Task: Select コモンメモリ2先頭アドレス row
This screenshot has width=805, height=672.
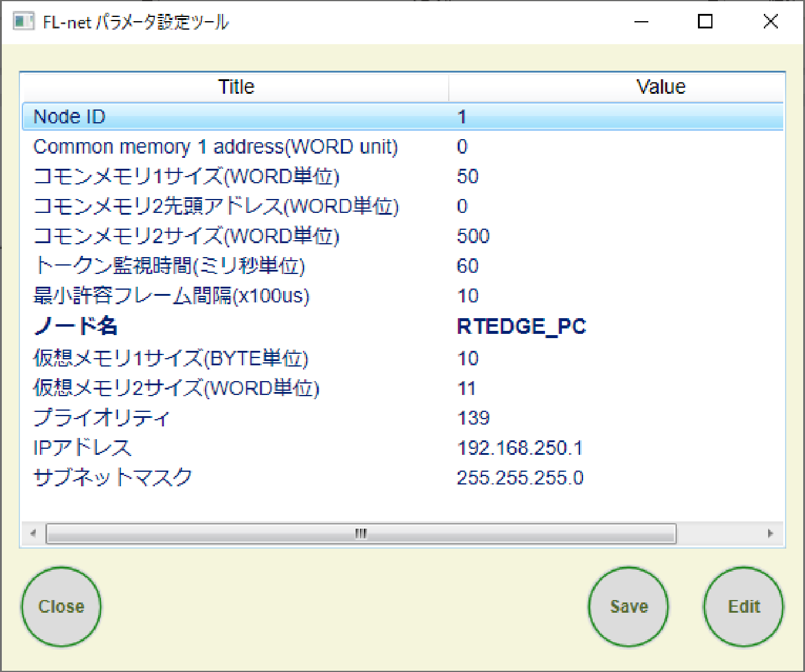Action: tap(403, 206)
